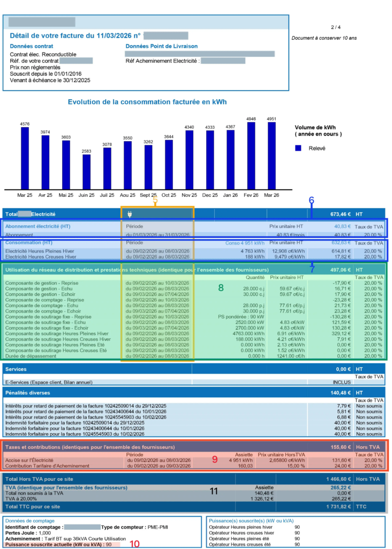Viewport: 392px width, 549px height.
Task: Click the E-Services (Espace client, Bilan annuel) row
Action: (x=56, y=382)
